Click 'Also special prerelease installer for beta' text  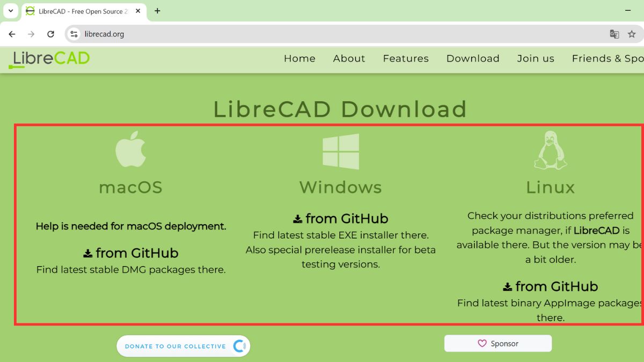pyautogui.click(x=341, y=250)
